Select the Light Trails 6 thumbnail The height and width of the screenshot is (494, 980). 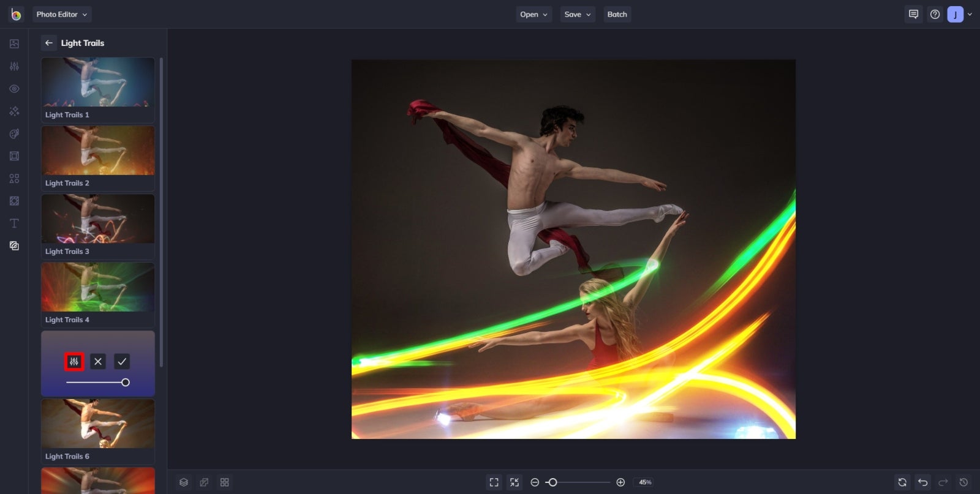(x=98, y=432)
